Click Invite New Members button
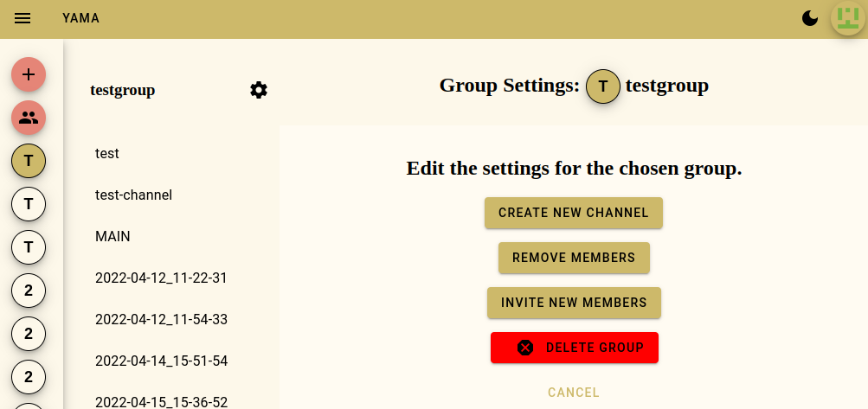This screenshot has height=409, width=868. pos(574,303)
